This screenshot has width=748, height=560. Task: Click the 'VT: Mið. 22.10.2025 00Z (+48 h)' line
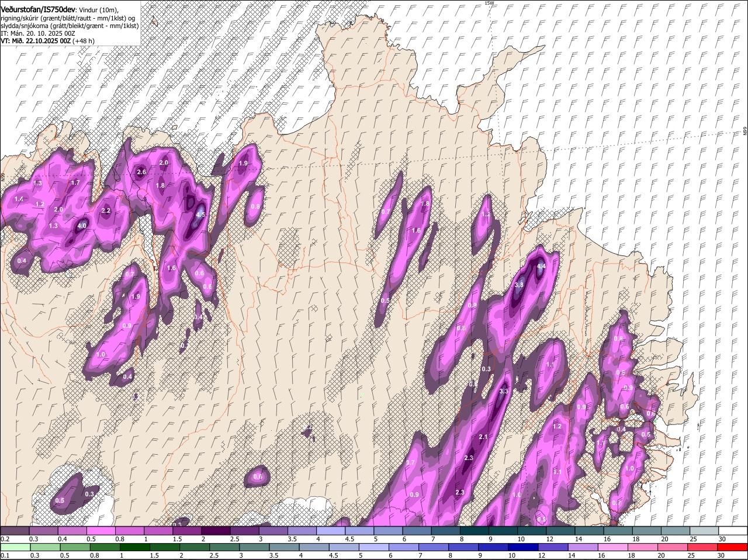(x=47, y=42)
